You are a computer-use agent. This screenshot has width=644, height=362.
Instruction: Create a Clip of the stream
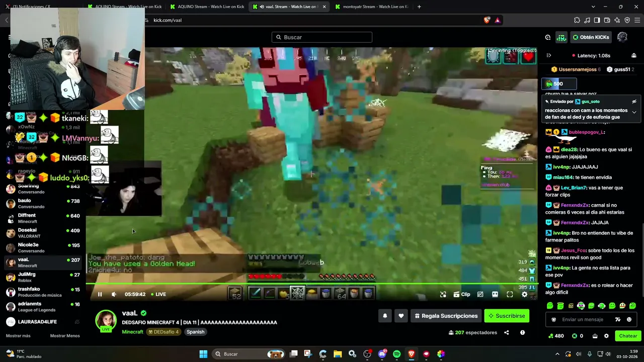click(461, 294)
